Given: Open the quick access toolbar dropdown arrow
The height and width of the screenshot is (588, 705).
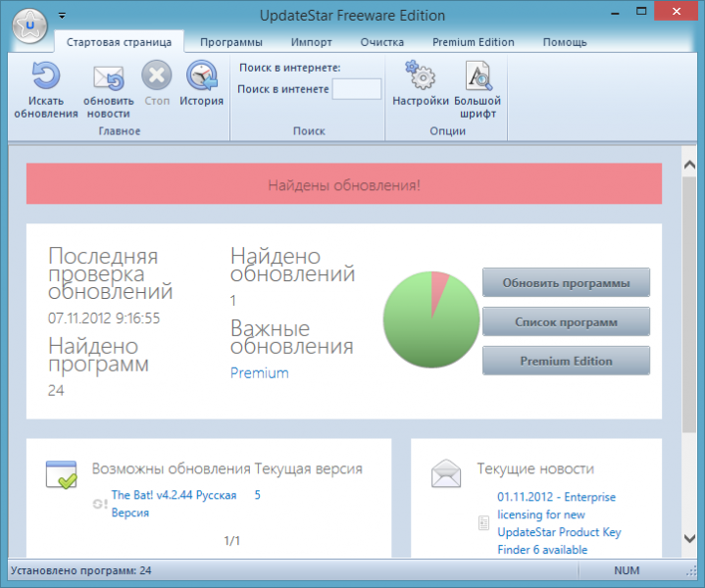Looking at the screenshot, I should [62, 16].
